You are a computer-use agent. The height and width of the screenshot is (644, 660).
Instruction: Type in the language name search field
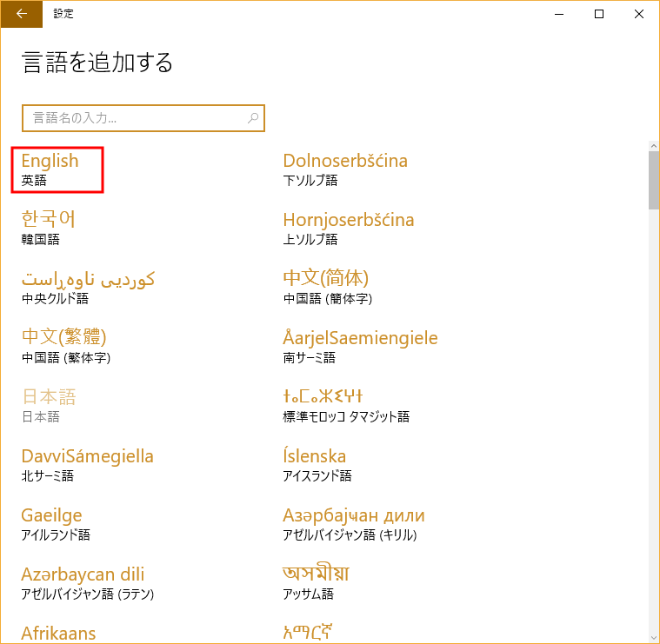[135, 117]
